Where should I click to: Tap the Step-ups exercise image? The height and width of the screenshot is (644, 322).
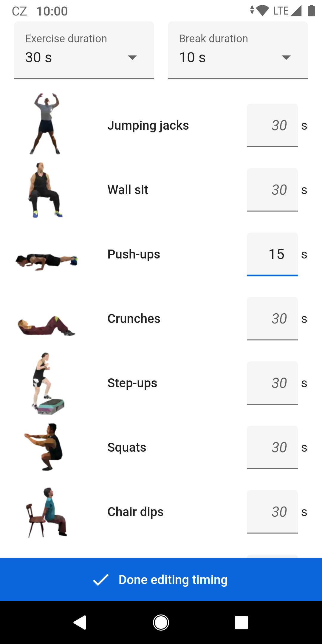pyautogui.click(x=47, y=383)
